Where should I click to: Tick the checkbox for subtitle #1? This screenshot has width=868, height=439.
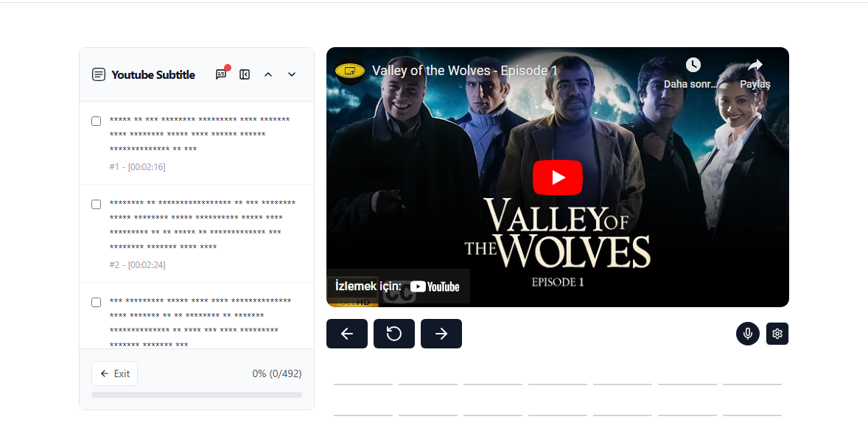tap(97, 122)
